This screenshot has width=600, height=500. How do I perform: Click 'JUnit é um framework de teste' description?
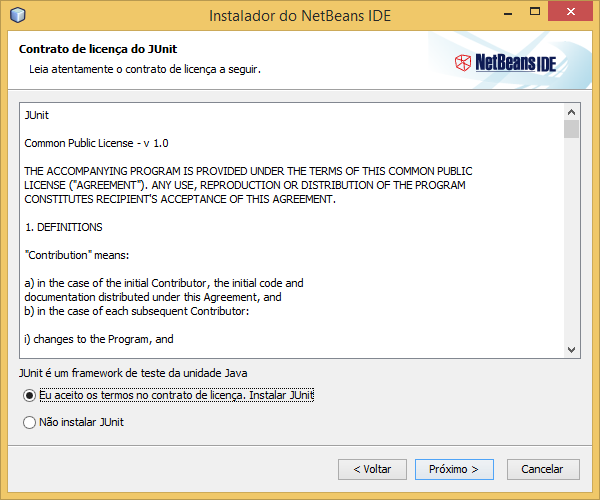133,373
